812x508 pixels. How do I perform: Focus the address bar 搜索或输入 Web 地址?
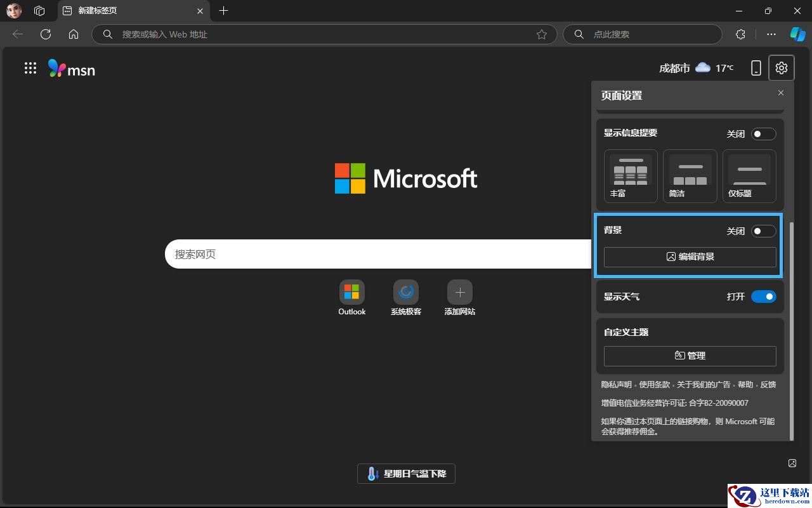click(324, 34)
